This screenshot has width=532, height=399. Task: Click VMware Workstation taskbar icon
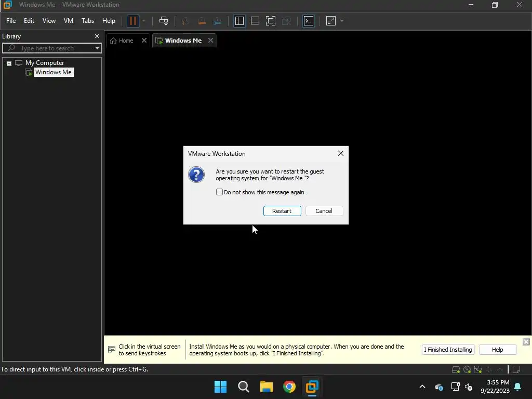(x=312, y=387)
